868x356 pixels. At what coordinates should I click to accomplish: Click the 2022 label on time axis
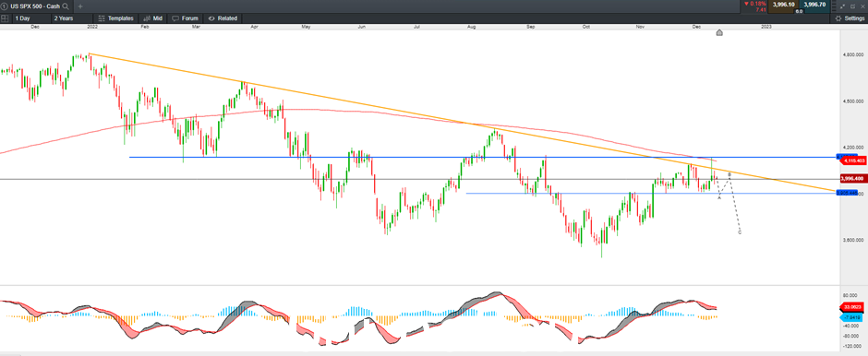point(92,26)
